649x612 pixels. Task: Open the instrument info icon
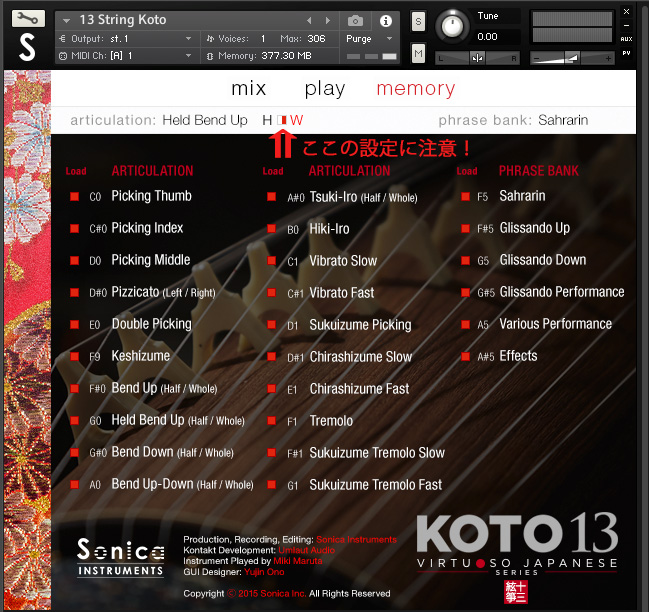[x=385, y=20]
